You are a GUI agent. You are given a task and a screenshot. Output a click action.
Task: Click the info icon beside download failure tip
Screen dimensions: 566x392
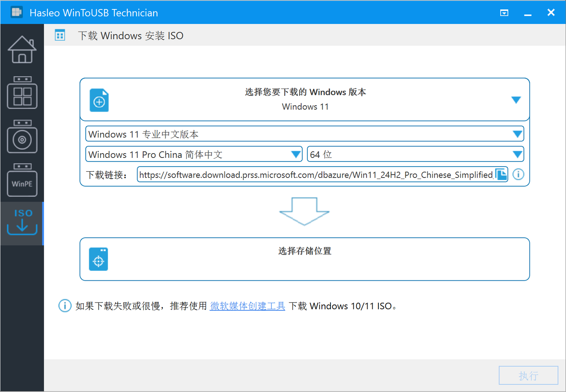click(65, 306)
